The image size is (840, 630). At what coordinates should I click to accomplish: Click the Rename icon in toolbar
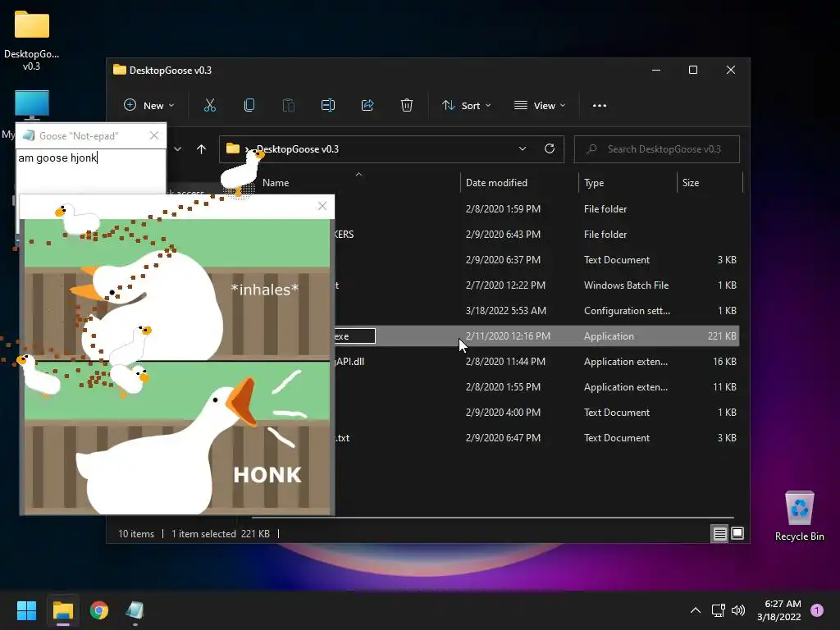[x=328, y=106]
